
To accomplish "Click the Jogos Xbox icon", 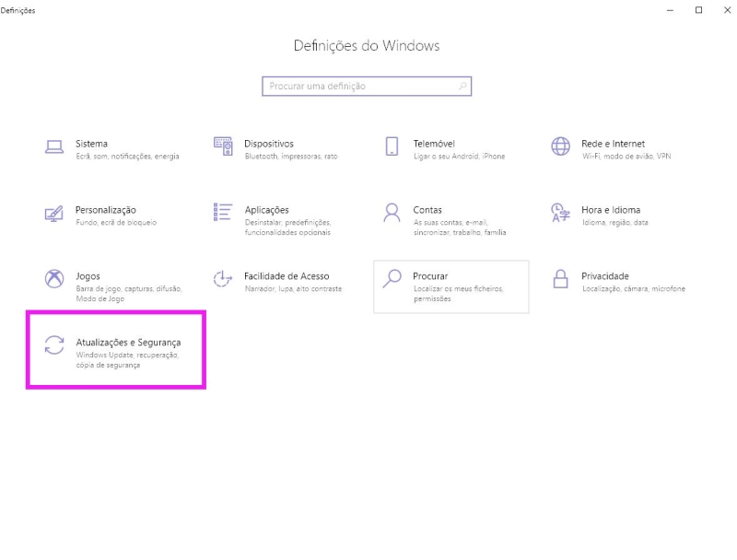I will 54,279.
